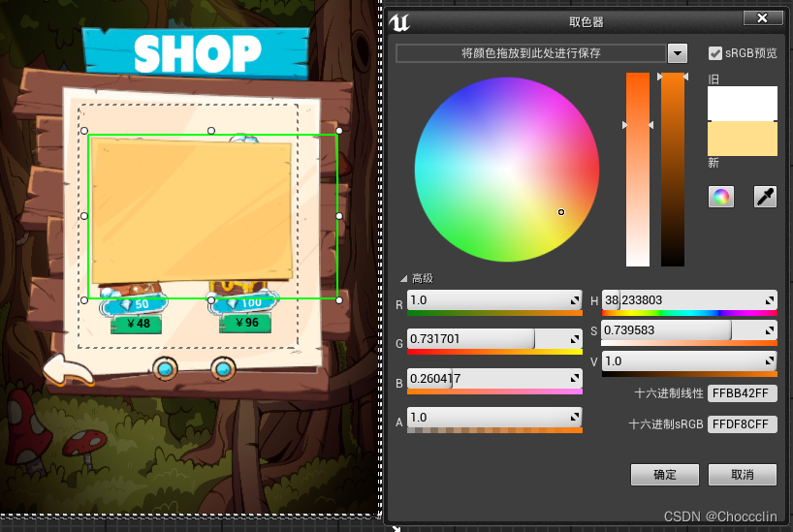Click the 50 gems badge
This screenshot has width=793, height=532.
click(134, 304)
